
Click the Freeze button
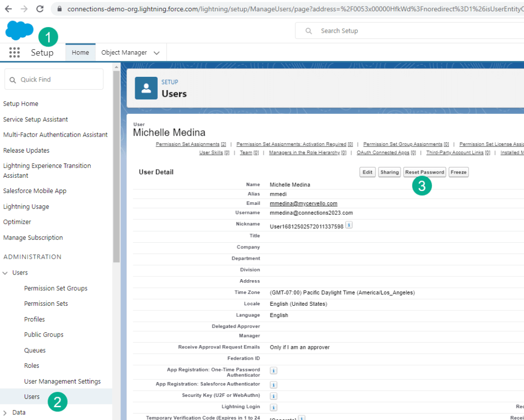(x=458, y=172)
